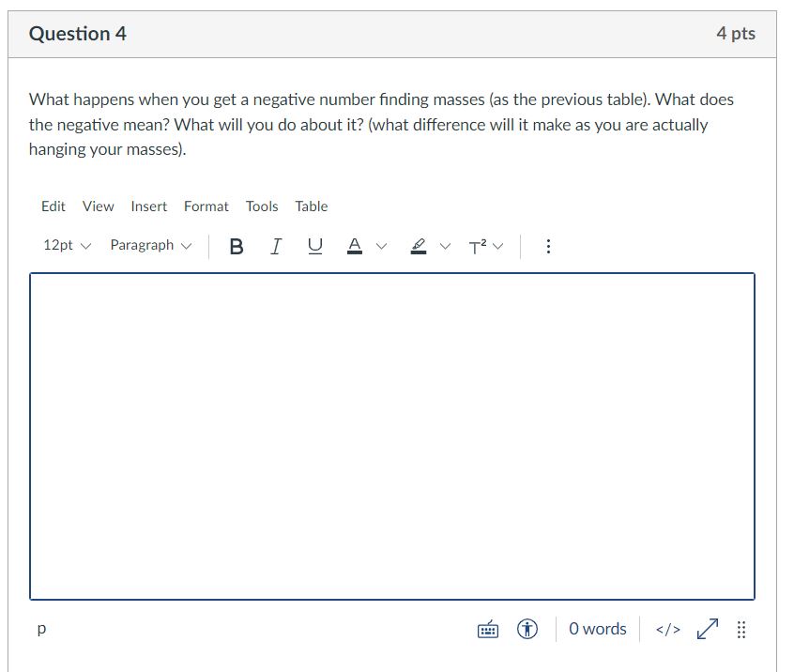Open the Format menu
The width and height of the screenshot is (794, 672).
[206, 206]
